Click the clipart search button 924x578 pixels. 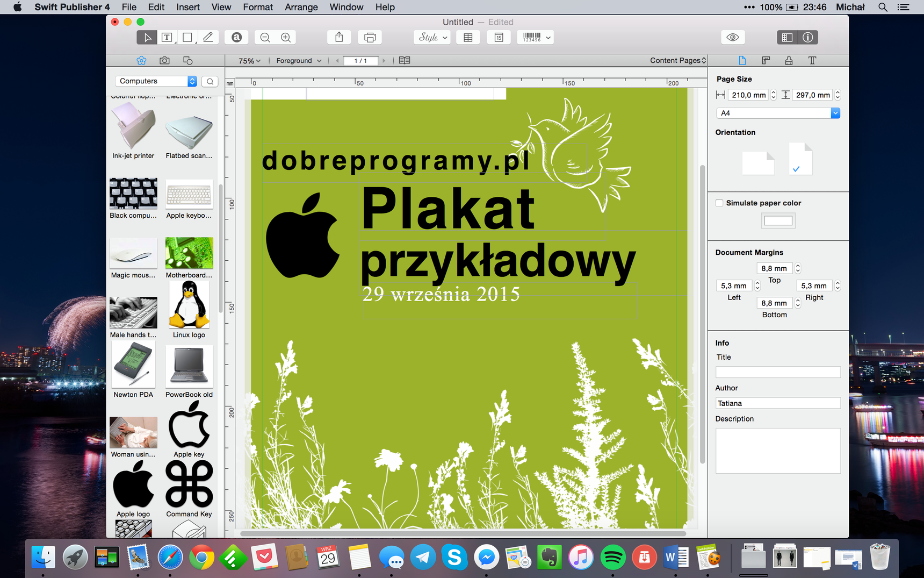point(210,81)
